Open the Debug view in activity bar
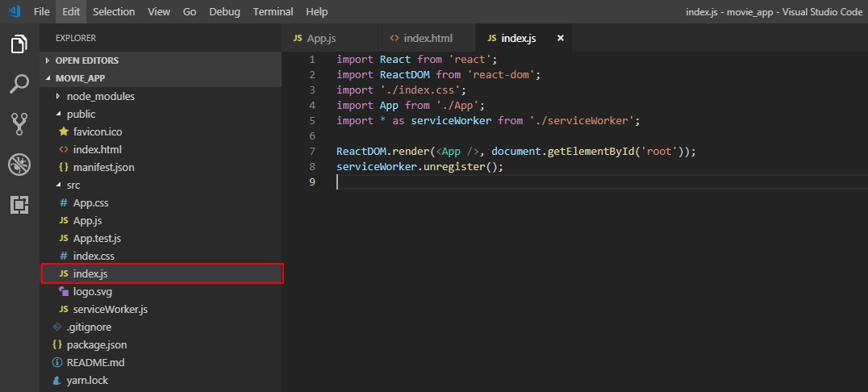Viewport: 868px width, 392px height. [x=19, y=165]
